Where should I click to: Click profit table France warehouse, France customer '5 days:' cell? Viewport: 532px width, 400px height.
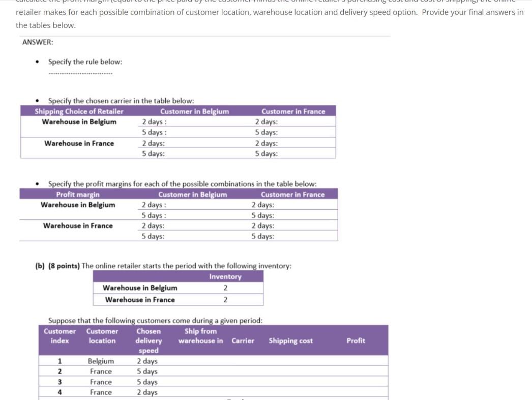coord(293,236)
